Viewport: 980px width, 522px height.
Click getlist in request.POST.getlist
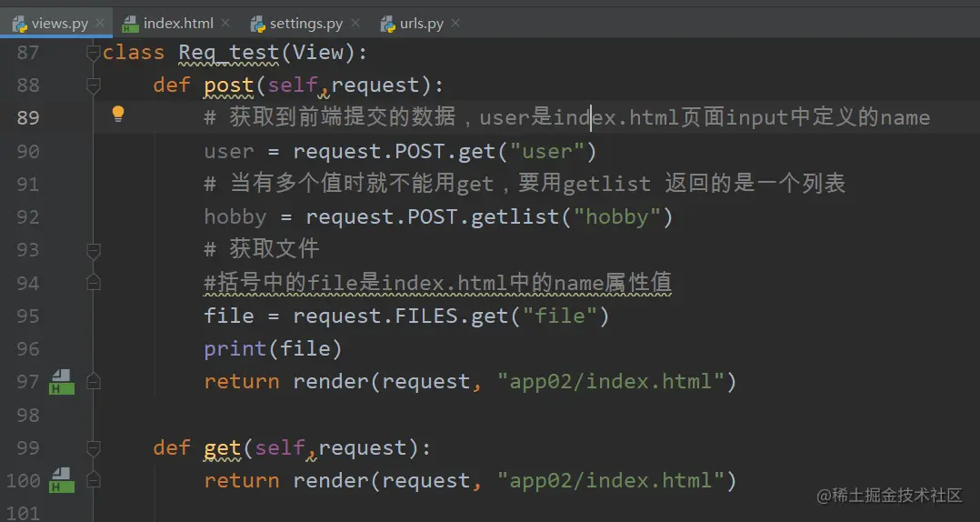515,217
